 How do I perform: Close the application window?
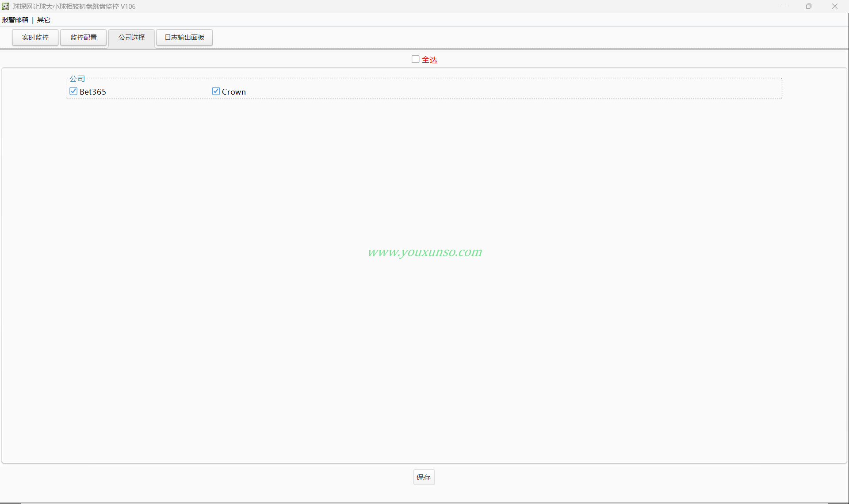pyautogui.click(x=835, y=6)
